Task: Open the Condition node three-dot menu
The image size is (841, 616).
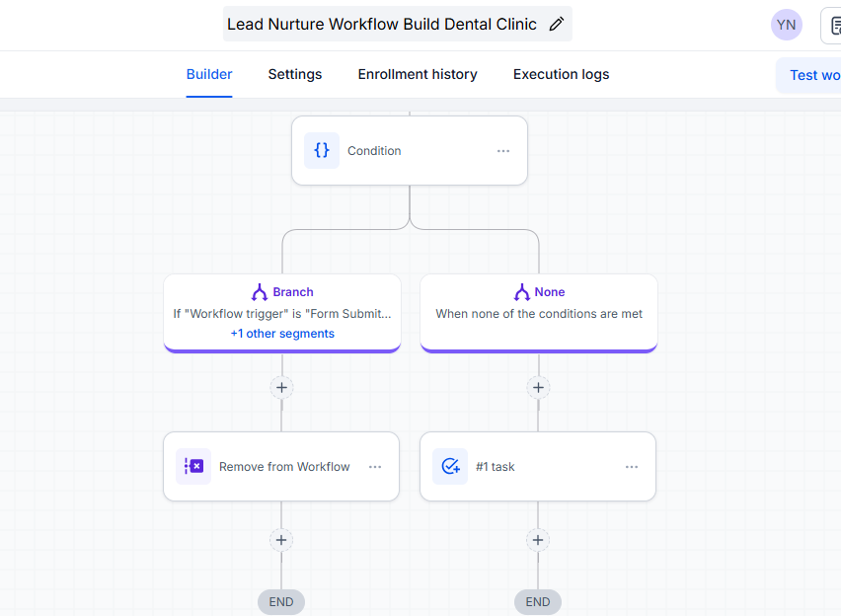Action: click(x=503, y=151)
